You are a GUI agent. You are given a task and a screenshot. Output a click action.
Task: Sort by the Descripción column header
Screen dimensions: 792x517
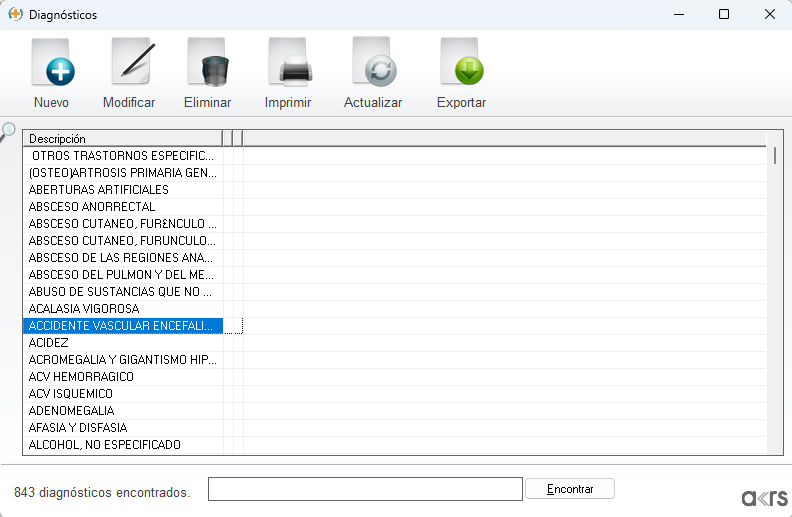click(122, 138)
